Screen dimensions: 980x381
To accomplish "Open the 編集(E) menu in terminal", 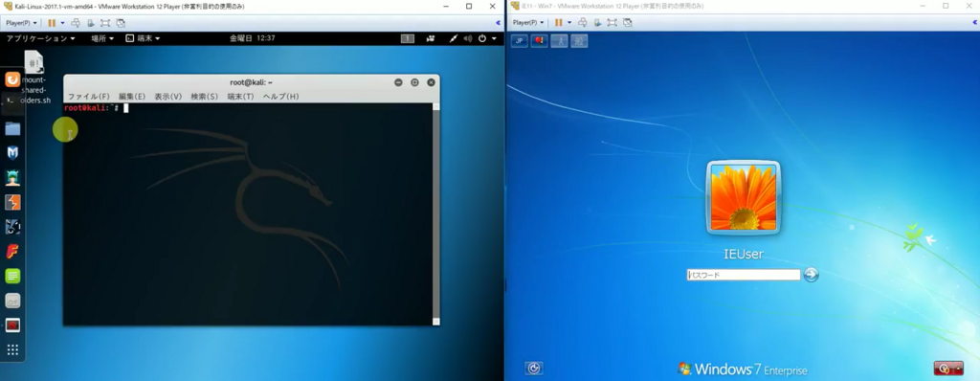I will pos(132,97).
